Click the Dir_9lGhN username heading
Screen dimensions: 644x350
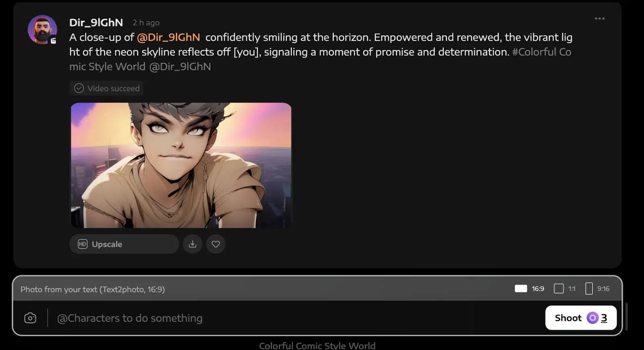pyautogui.click(x=96, y=23)
